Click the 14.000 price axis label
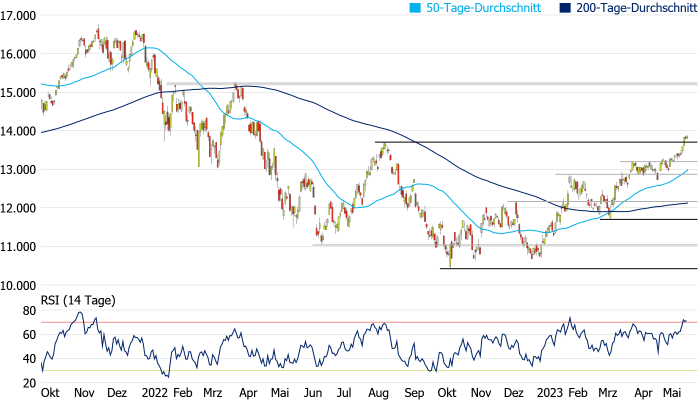Screen dimensions: 700x400 pyautogui.click(x=18, y=131)
